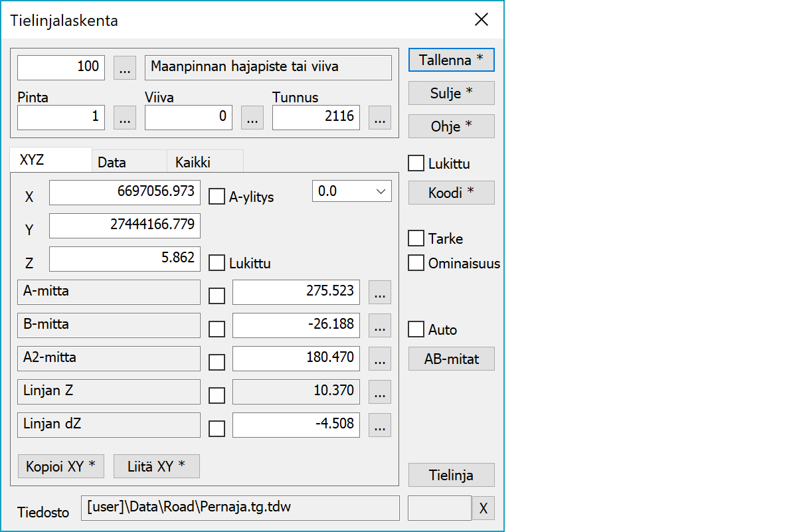Clear the file with the X button
The width and height of the screenshot is (797, 532).
coord(483,509)
